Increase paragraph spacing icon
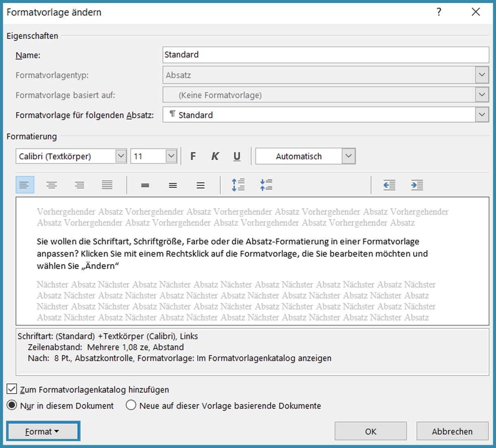 [238, 185]
